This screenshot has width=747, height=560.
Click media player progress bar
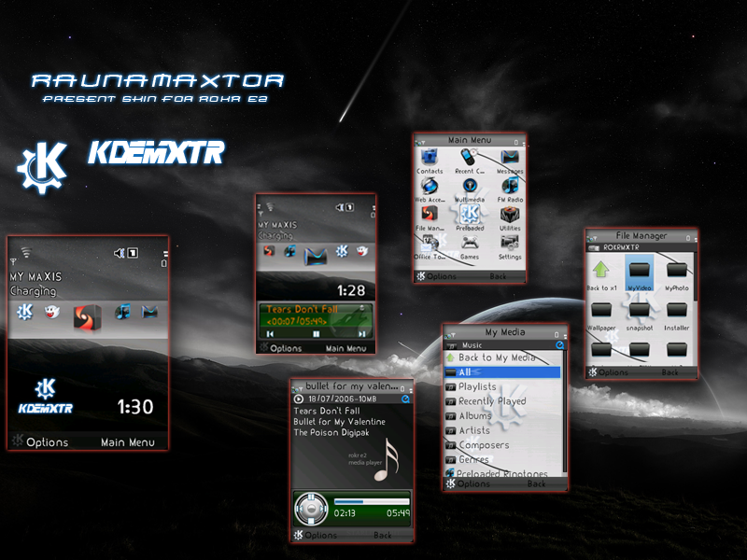pyautogui.click(x=372, y=501)
